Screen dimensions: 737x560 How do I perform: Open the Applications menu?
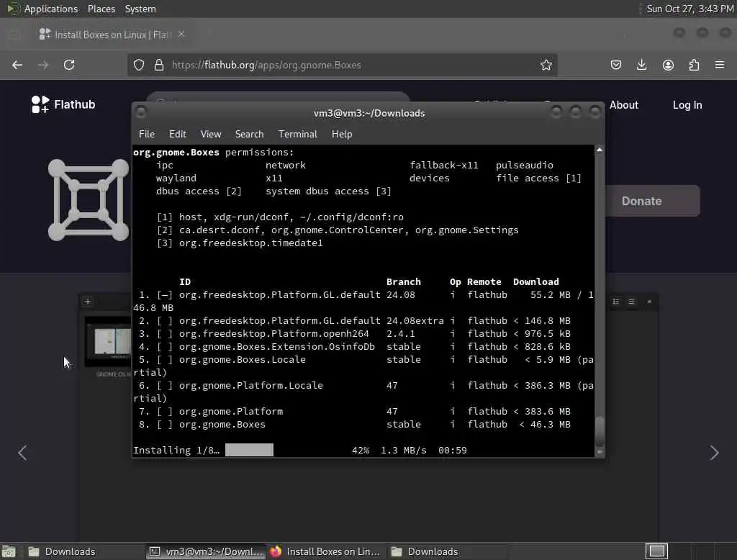pyautogui.click(x=51, y=9)
